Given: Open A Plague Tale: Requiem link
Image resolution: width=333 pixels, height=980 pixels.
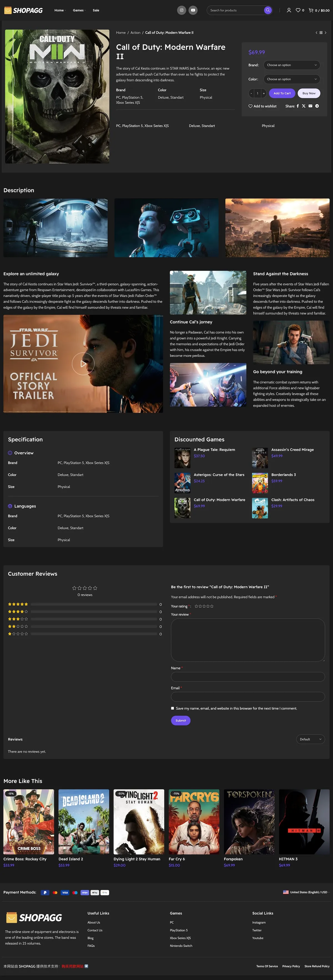Looking at the screenshot, I should point(214,450).
